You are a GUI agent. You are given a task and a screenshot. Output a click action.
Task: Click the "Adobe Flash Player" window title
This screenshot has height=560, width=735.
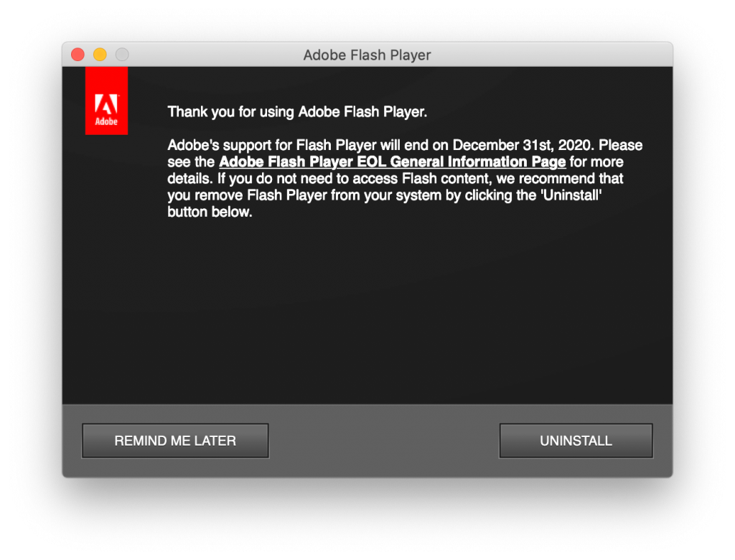click(367, 55)
